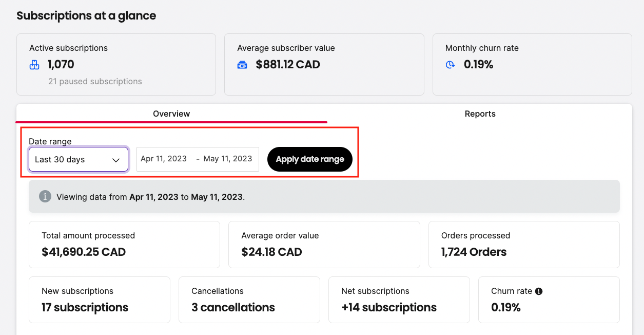Click the New subscriptions label
Image resolution: width=644 pixels, height=335 pixels.
(x=77, y=291)
